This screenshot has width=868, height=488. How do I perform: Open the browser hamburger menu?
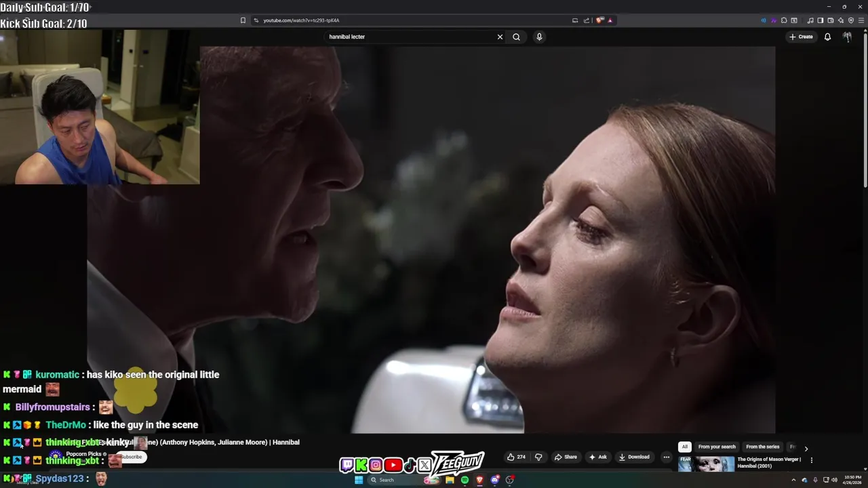[x=861, y=20]
